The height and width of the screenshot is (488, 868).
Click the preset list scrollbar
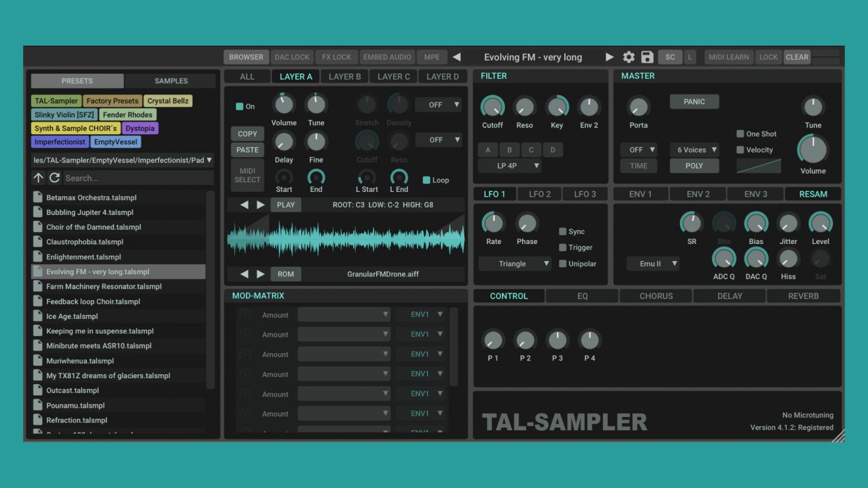pos(210,289)
